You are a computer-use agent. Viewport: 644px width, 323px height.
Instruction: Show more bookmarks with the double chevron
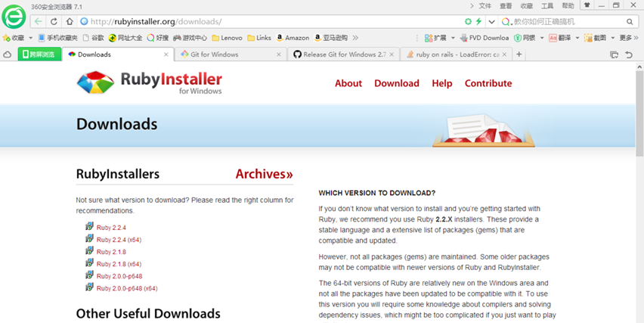coord(355,38)
